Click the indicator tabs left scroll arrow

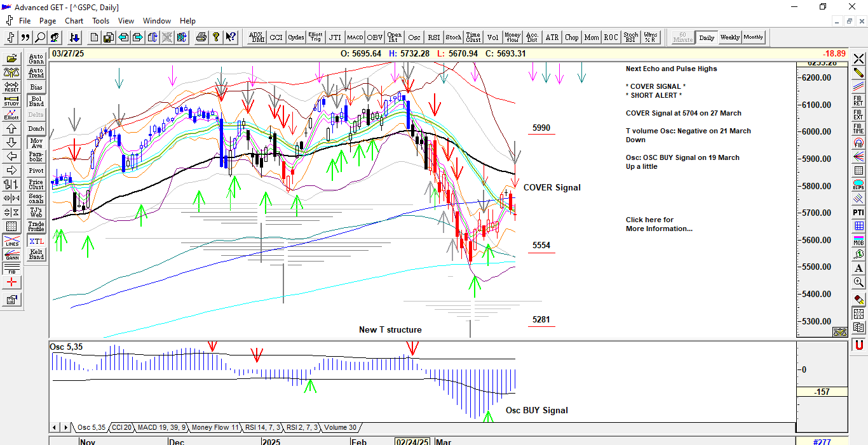[x=55, y=427]
